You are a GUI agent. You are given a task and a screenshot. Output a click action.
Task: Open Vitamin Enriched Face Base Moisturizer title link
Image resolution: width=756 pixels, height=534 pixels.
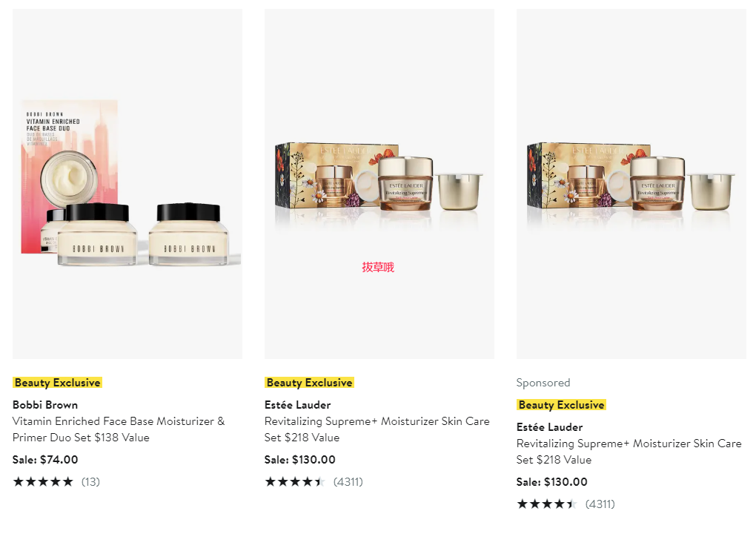(x=119, y=429)
